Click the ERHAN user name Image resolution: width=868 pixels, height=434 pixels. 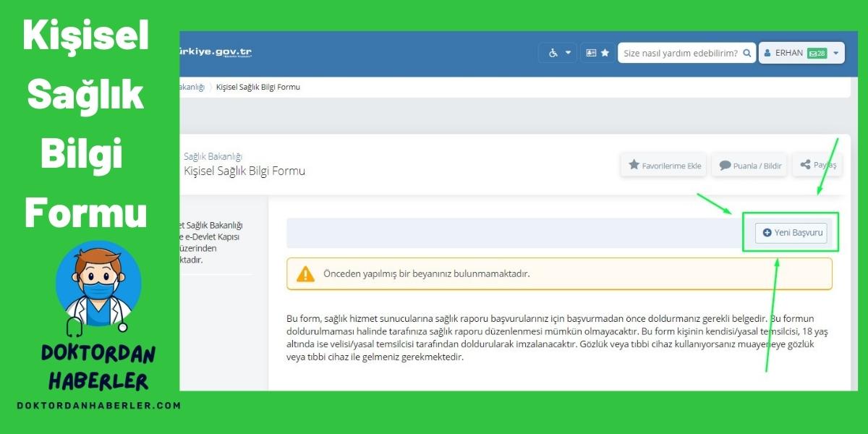788,53
